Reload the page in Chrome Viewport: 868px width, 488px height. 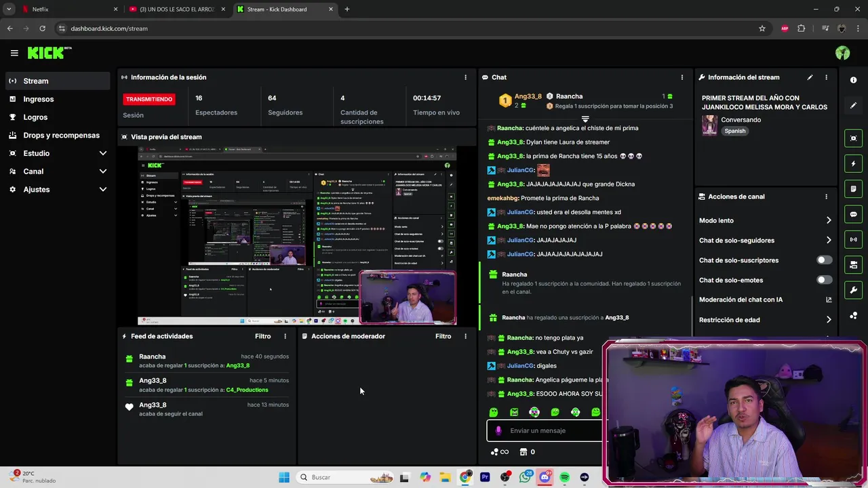[x=42, y=28]
